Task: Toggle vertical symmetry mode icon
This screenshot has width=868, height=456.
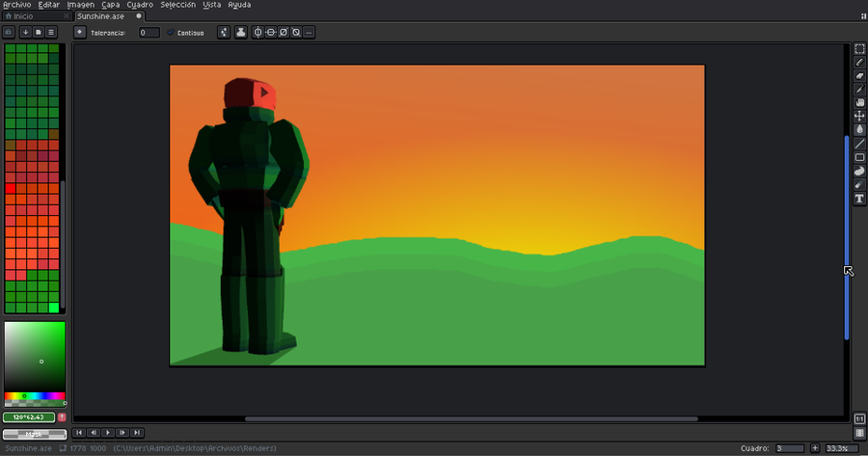Action: 258,32
